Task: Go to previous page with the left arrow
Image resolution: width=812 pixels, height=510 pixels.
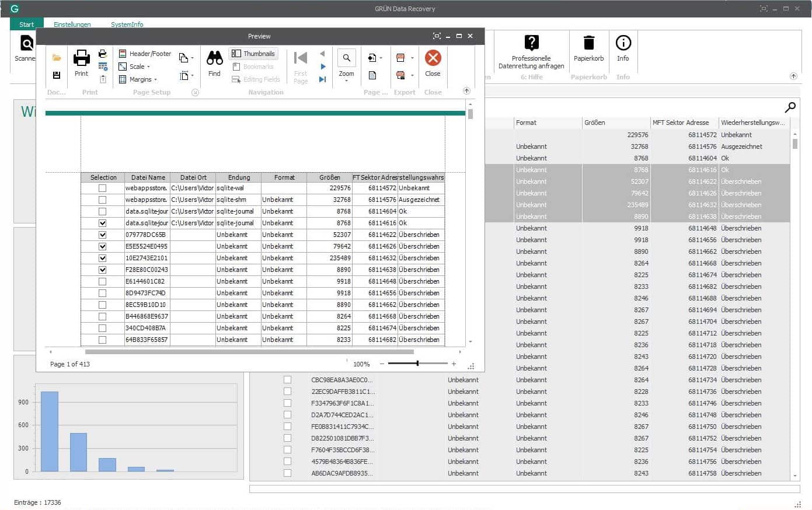Action: [x=322, y=54]
